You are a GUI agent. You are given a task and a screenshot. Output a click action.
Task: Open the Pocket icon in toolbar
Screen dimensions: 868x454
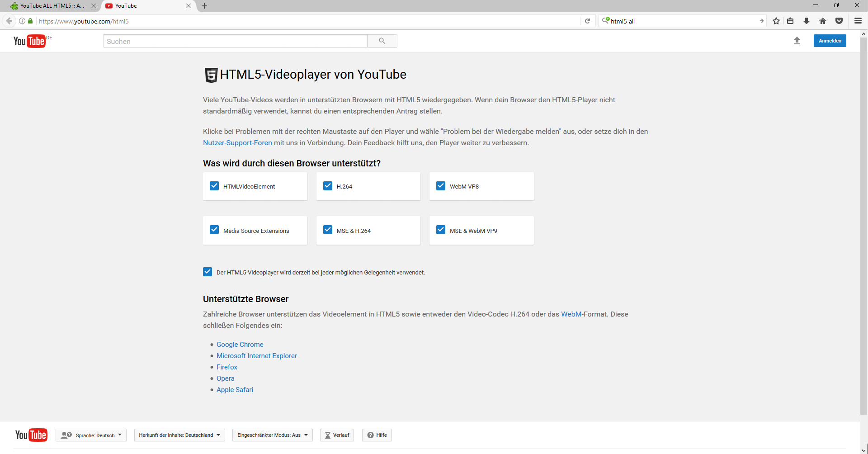tap(839, 21)
